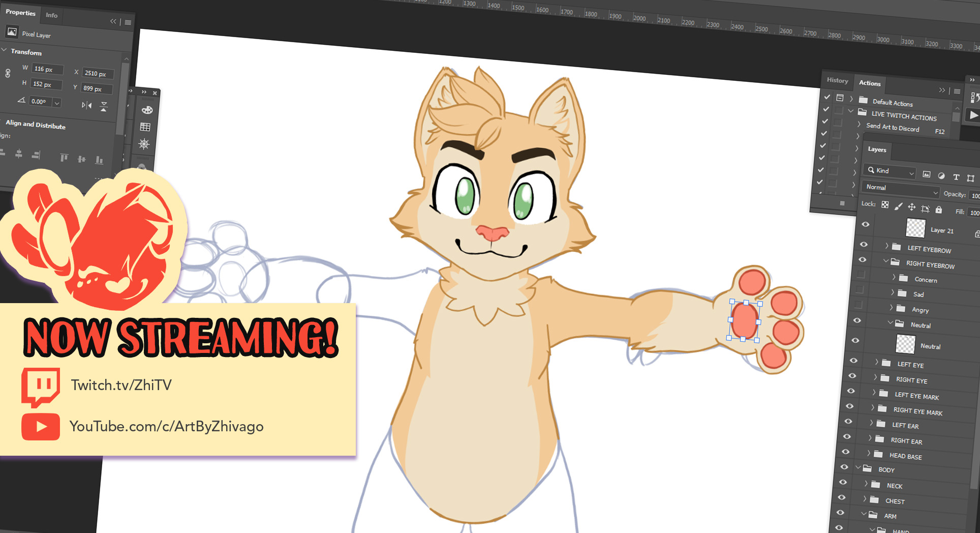Open the Properties panel flyout menu

128,22
